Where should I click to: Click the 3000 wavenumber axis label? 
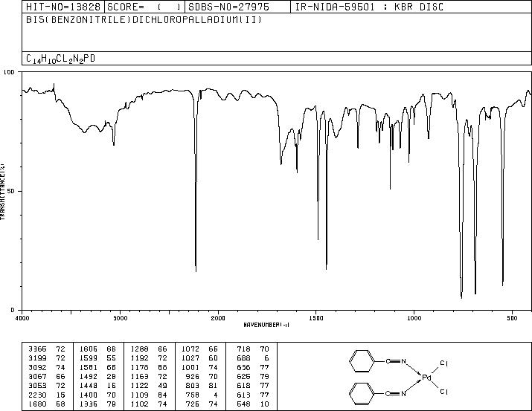coord(120,318)
